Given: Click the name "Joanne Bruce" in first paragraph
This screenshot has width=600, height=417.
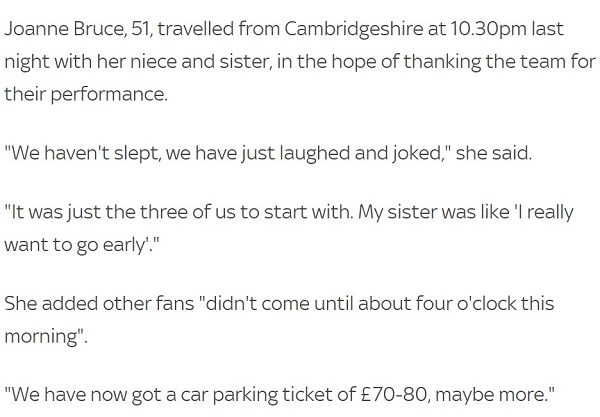Looking at the screenshot, I should tap(64, 29).
